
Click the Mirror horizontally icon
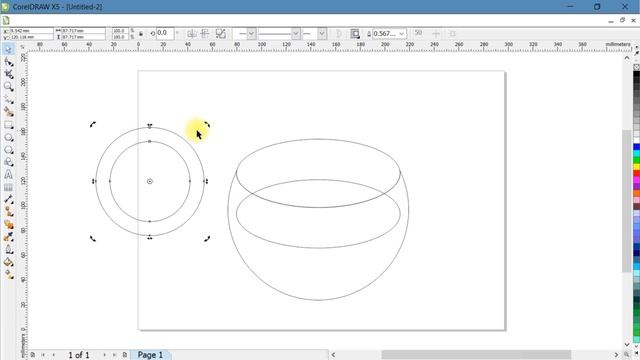(192, 34)
